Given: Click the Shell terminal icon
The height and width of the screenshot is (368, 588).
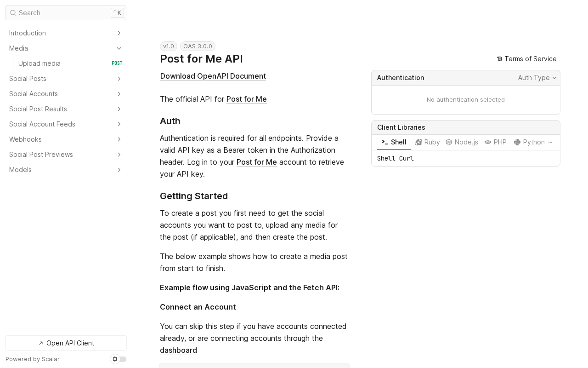Looking at the screenshot, I should [x=385, y=142].
